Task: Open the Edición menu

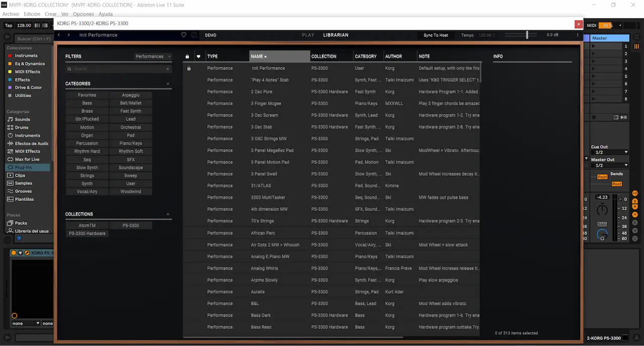Action: pos(32,14)
